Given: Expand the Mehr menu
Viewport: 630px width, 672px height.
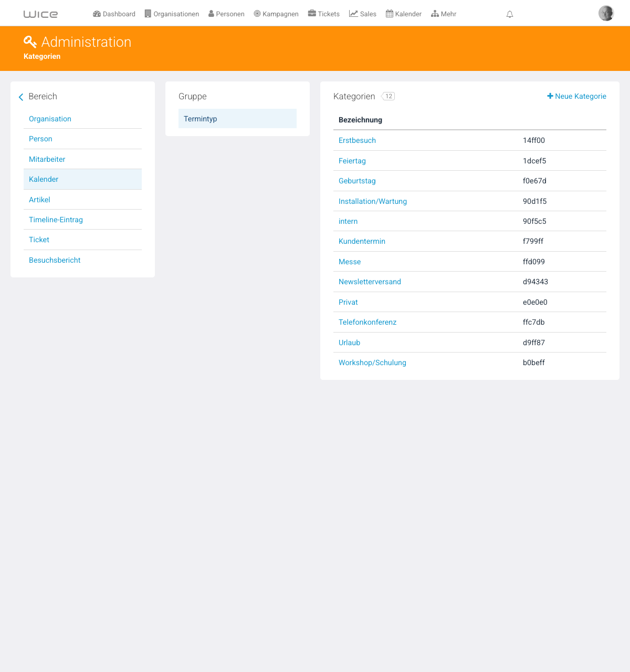Looking at the screenshot, I should [444, 14].
